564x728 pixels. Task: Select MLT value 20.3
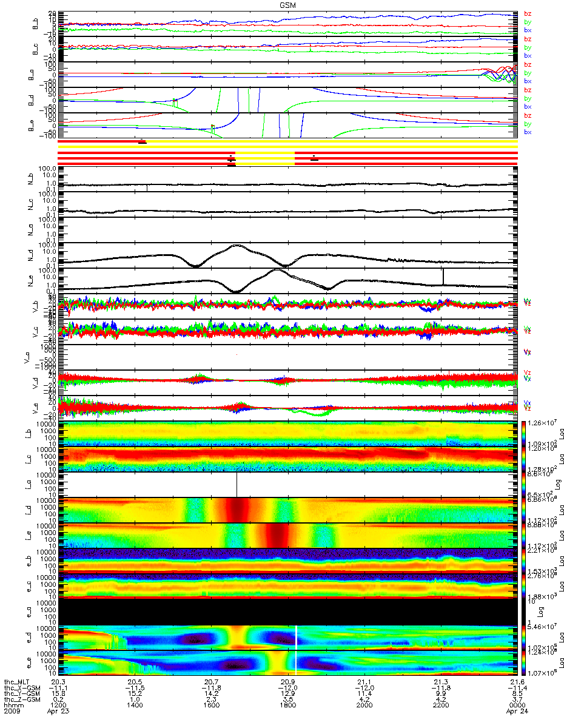59,682
